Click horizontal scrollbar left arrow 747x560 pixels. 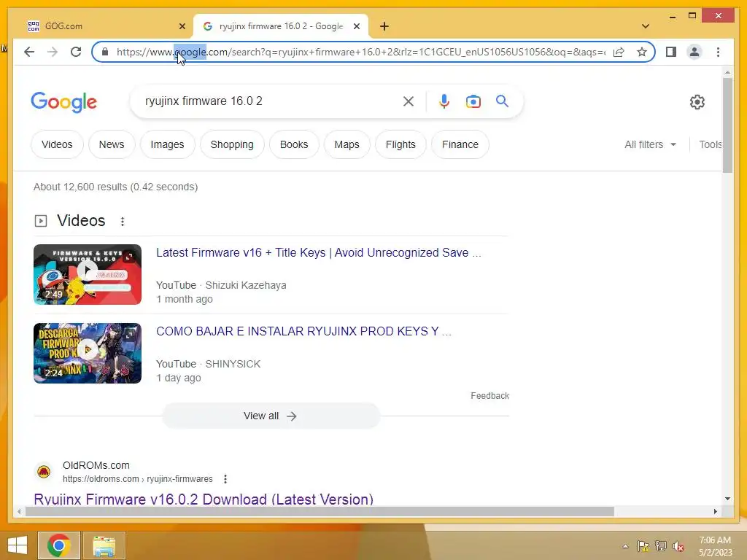(19, 511)
